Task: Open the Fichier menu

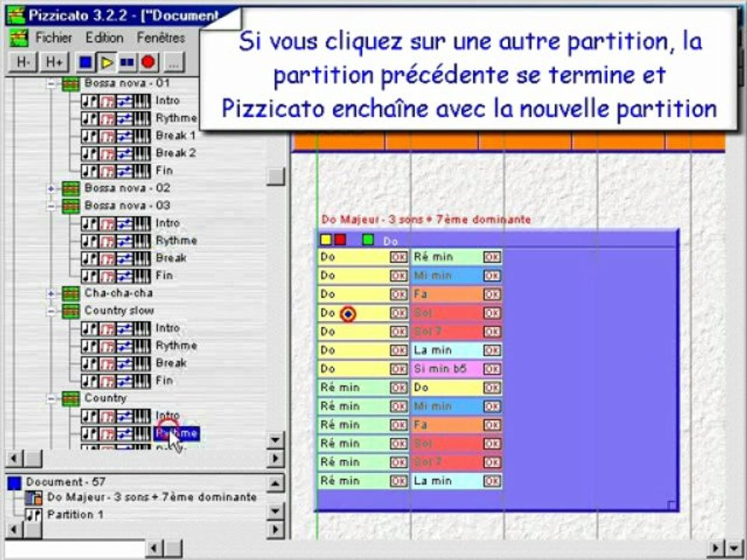Action: (54, 37)
